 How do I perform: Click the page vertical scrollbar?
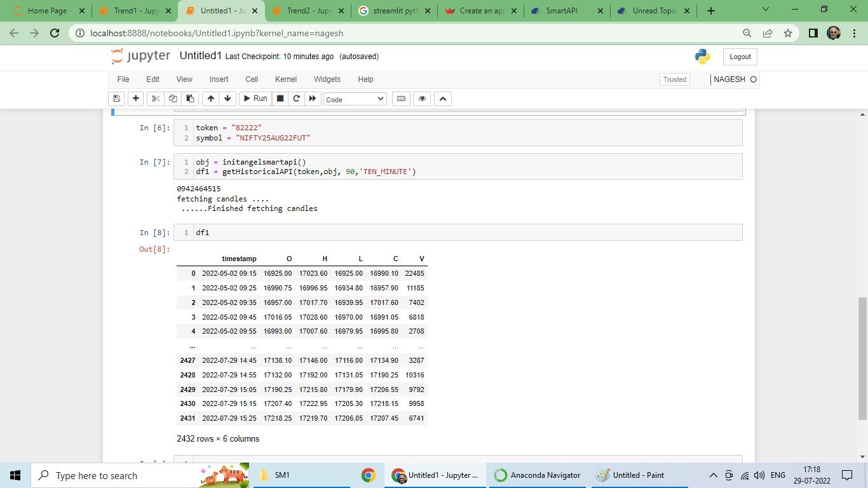click(862, 358)
